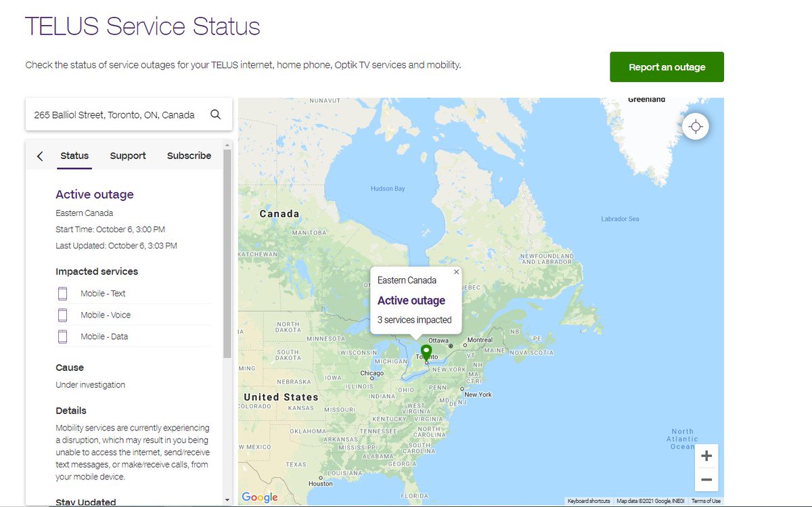Click the Chicago label on the map
812x507 pixels.
click(x=372, y=373)
